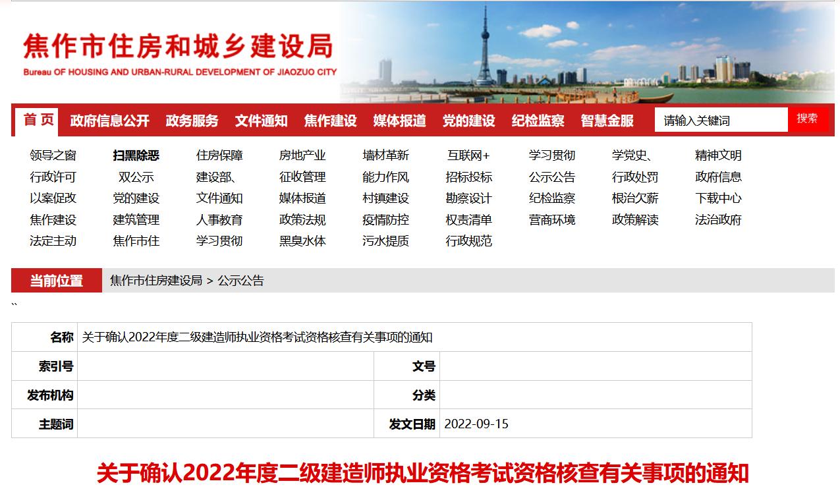The image size is (840, 504).
Task: Visit the 勘察设计 link
Action: click(469, 198)
